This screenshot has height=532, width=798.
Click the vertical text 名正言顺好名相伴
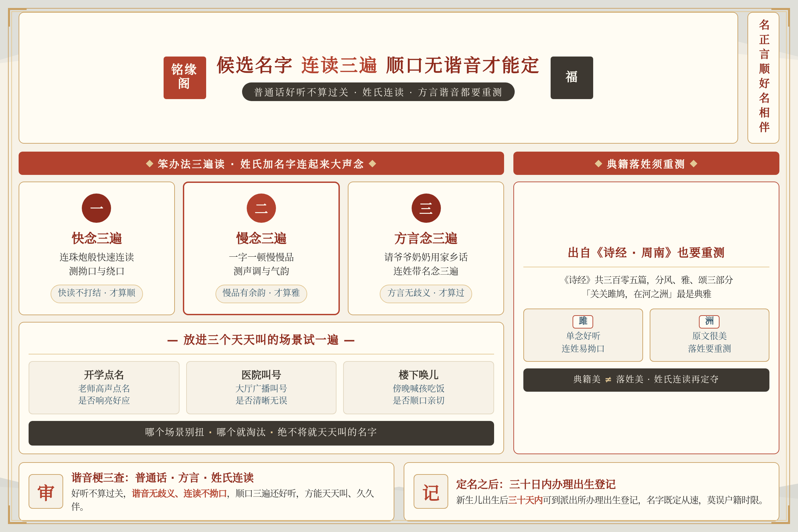[764, 76]
